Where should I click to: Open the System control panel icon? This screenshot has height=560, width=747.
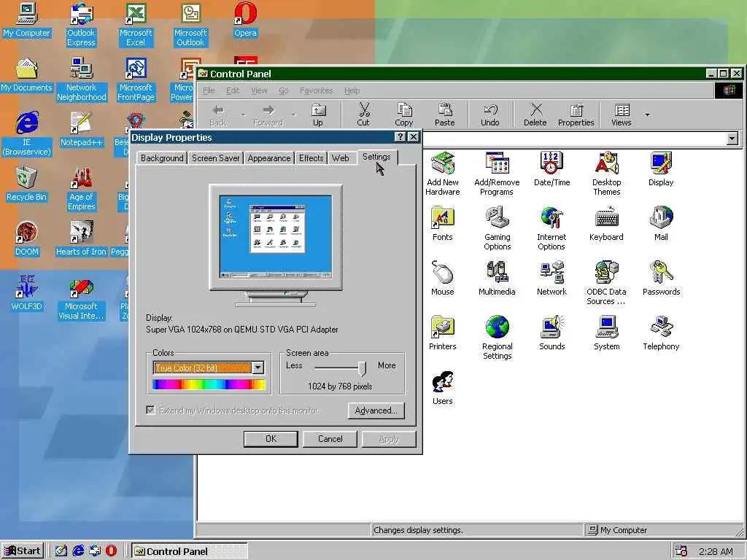click(606, 332)
